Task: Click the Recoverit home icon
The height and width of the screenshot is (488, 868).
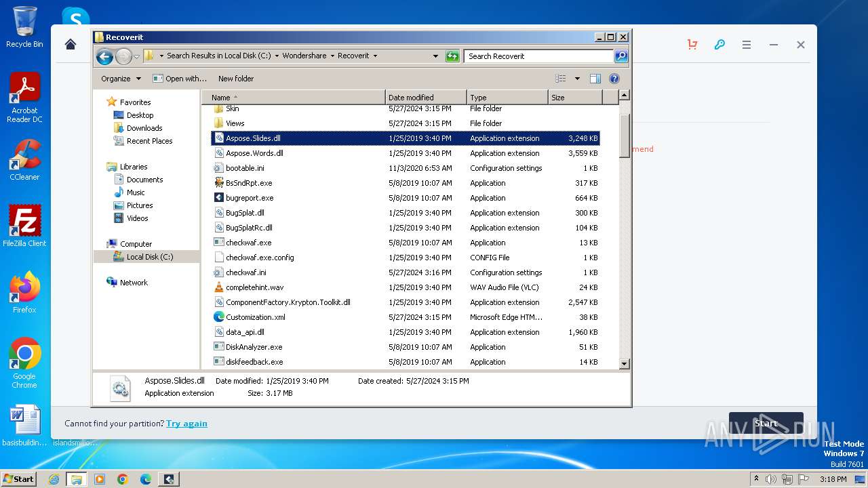Action: 71,45
